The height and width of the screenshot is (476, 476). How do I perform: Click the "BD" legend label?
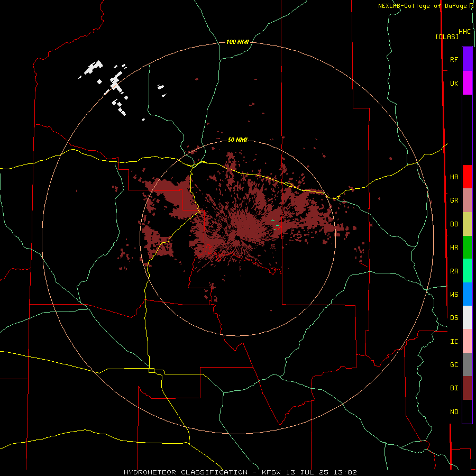tap(454, 224)
